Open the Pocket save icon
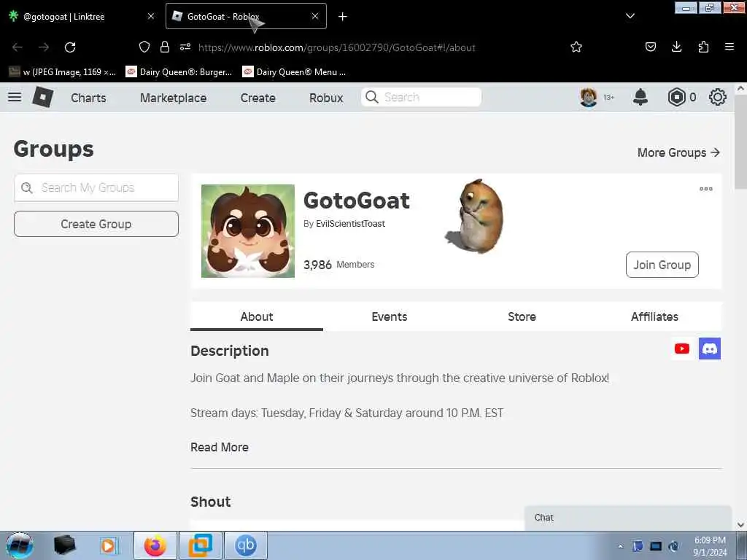This screenshot has width=747, height=560. coord(650,47)
